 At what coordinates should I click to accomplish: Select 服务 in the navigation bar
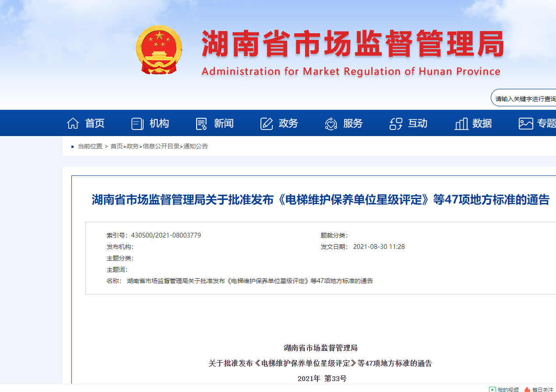(x=352, y=123)
